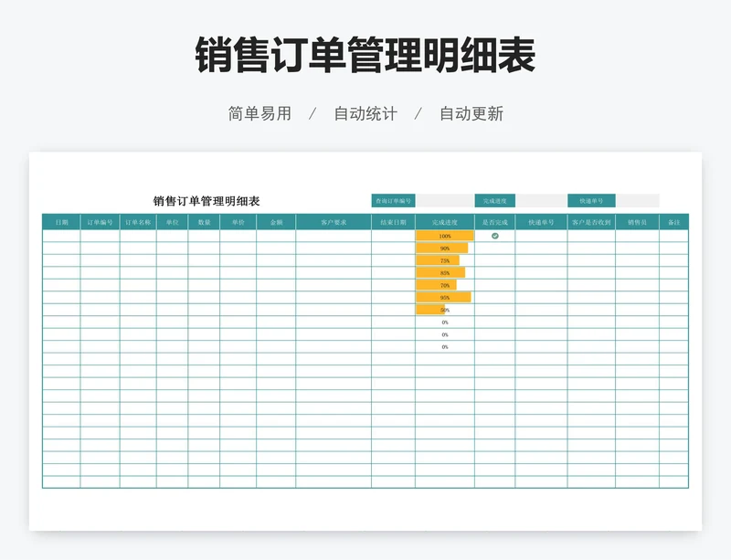Select the 单价 column header

click(238, 222)
